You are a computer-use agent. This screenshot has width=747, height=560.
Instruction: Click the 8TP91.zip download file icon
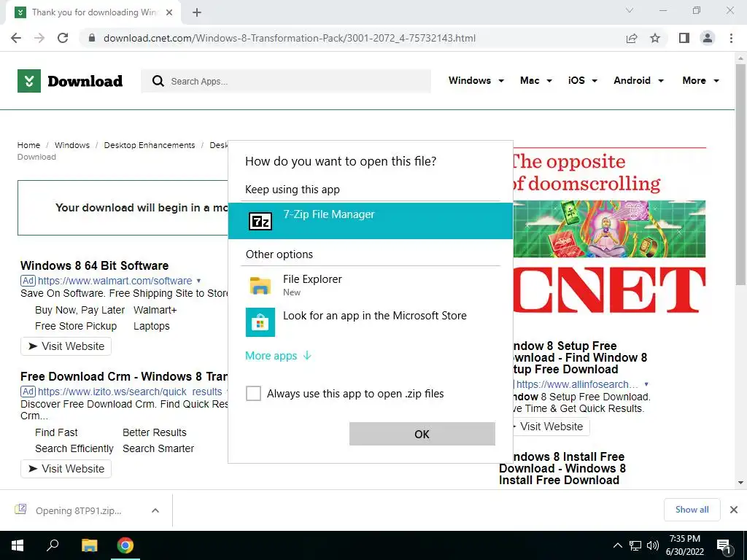pos(20,510)
